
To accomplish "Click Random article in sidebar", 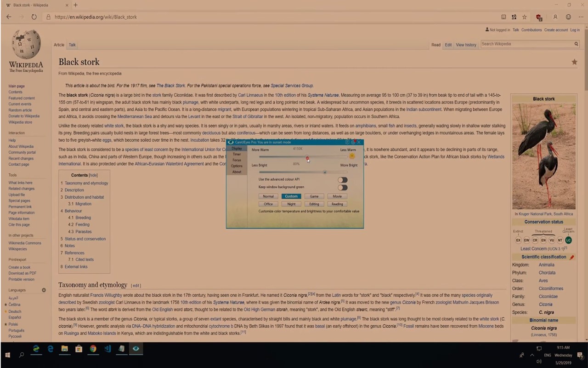I will [20, 110].
